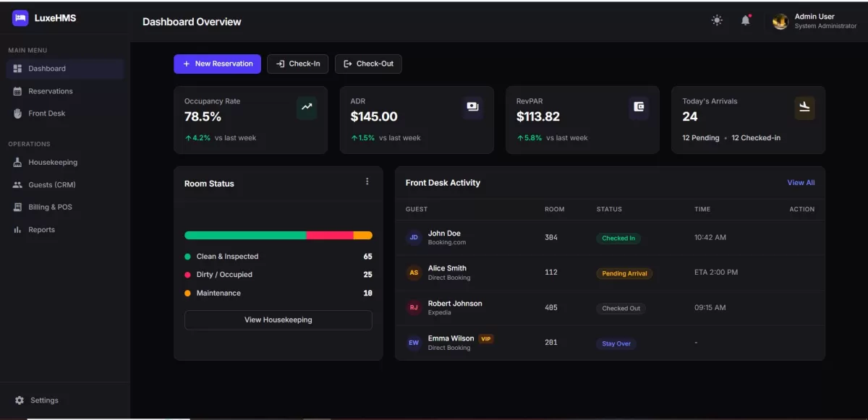Go to Front Desk page
The height and width of the screenshot is (420, 868).
pyautogui.click(x=46, y=113)
